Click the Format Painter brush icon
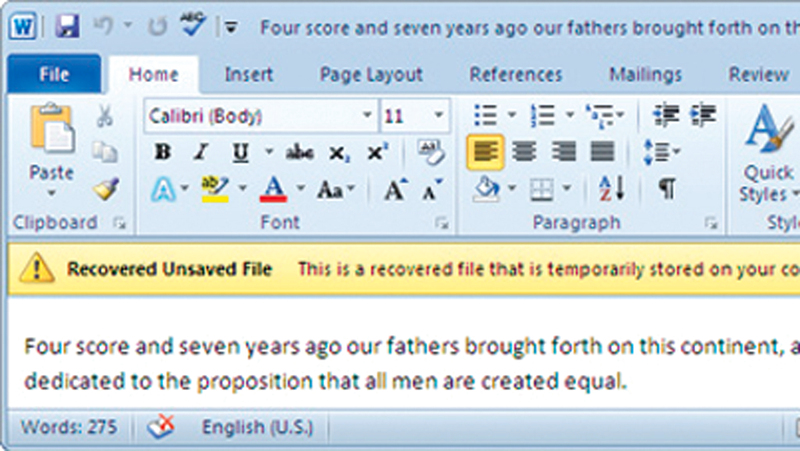800x451 pixels. point(105,189)
